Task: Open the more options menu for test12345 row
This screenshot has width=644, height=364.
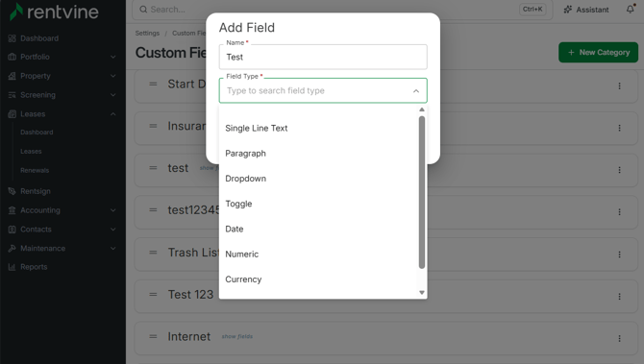Action: coord(619,212)
